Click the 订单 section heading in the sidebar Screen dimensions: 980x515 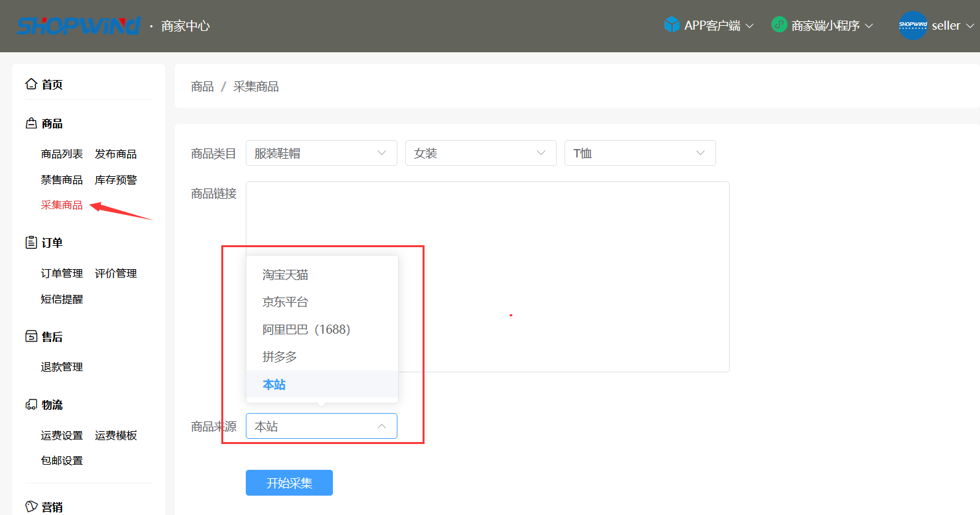(52, 243)
